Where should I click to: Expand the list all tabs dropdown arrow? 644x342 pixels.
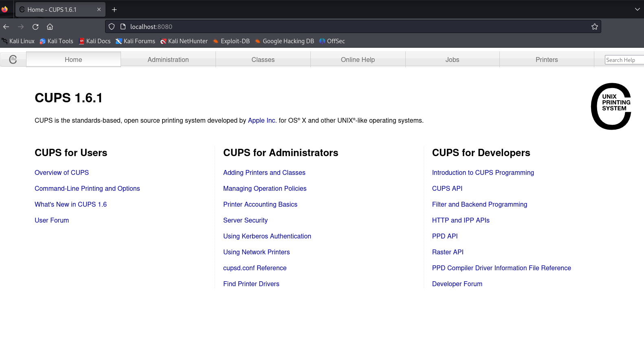[x=637, y=9]
